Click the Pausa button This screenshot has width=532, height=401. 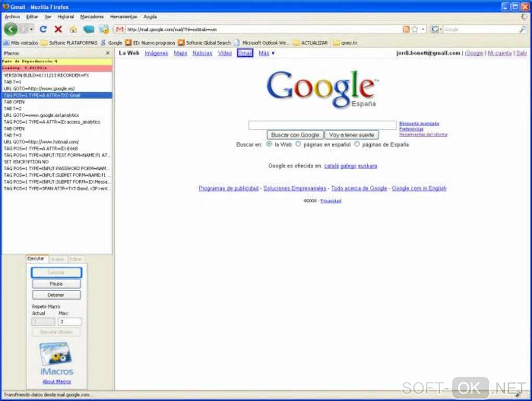pyautogui.click(x=56, y=284)
